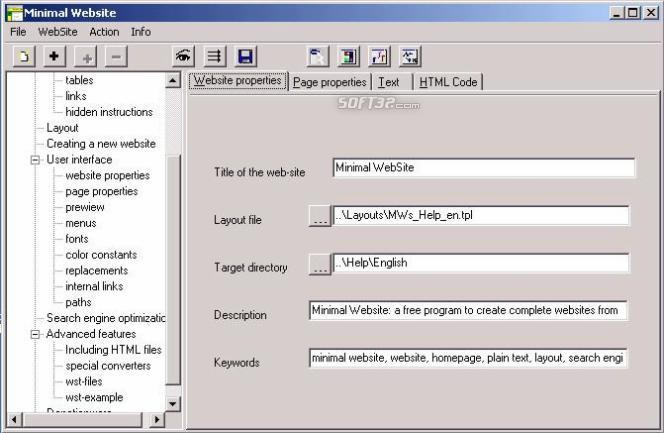Select the hidden instructions tree item
The image size is (664, 433).
tap(109, 112)
